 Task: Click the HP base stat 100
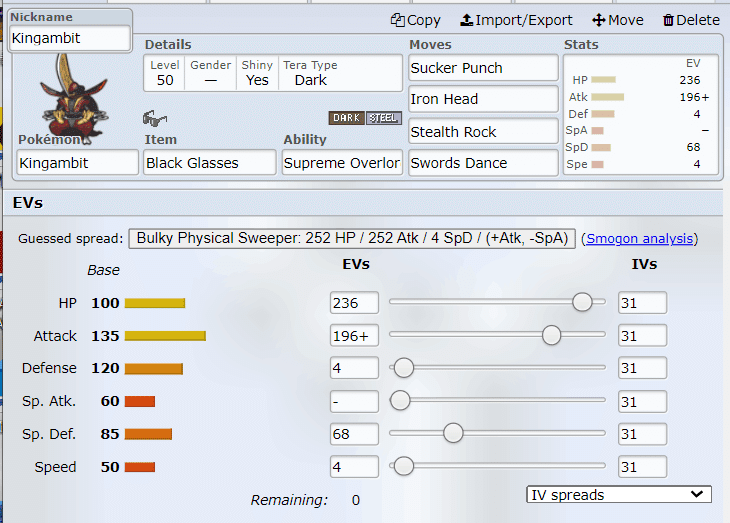pos(105,303)
